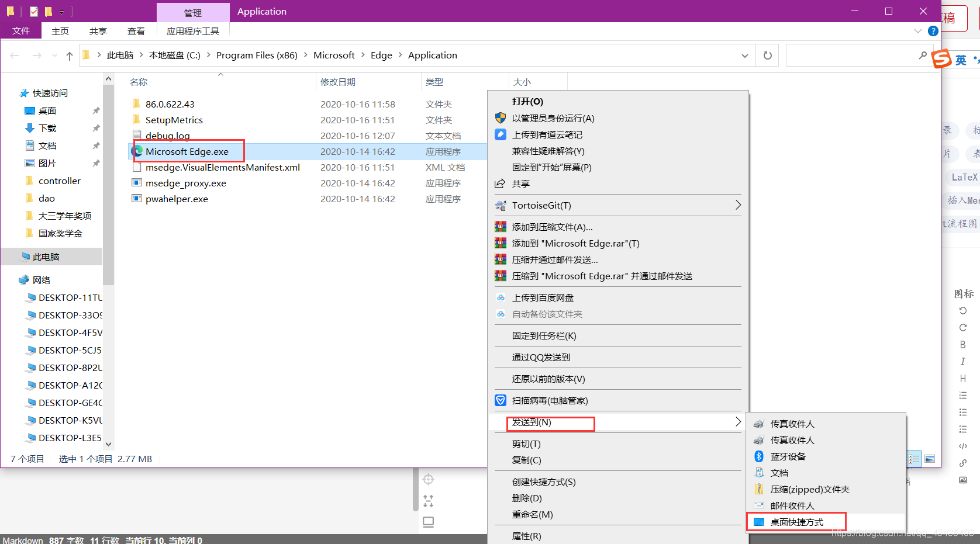
Task: Click Delete (D) in context menu
Action: [x=618, y=498]
